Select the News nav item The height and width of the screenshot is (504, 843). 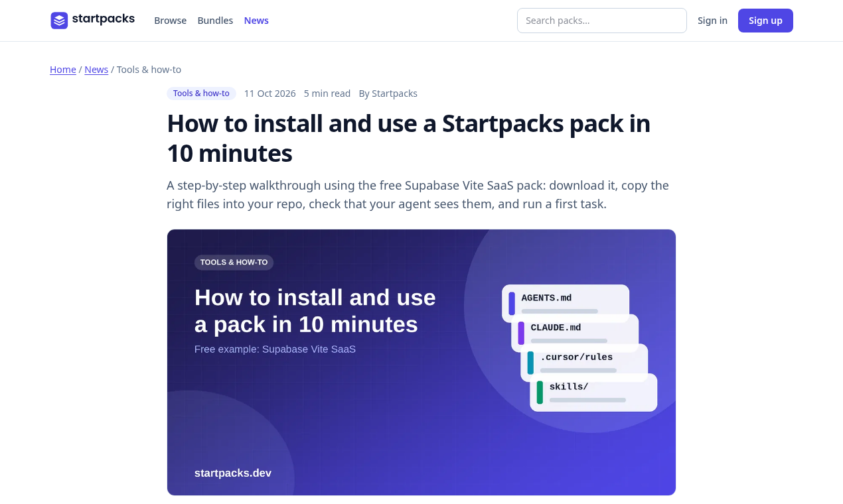256,21
